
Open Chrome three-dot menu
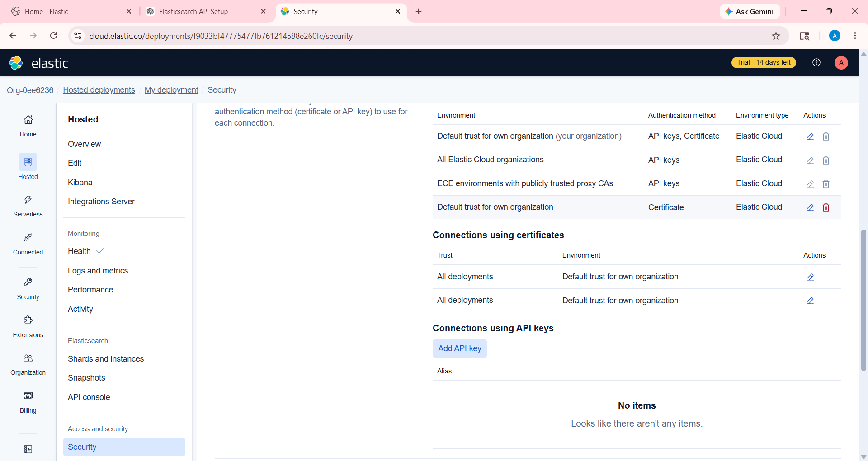pyautogui.click(x=855, y=36)
